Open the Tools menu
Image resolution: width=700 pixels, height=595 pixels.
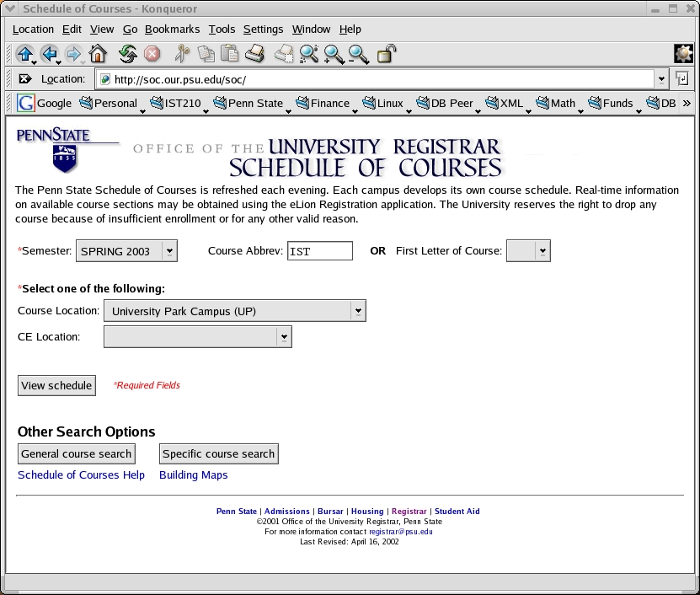click(222, 29)
